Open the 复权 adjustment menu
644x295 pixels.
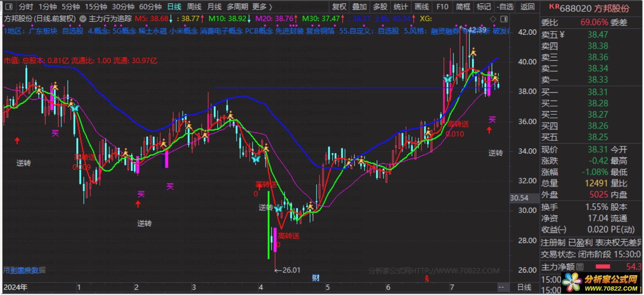339,7
